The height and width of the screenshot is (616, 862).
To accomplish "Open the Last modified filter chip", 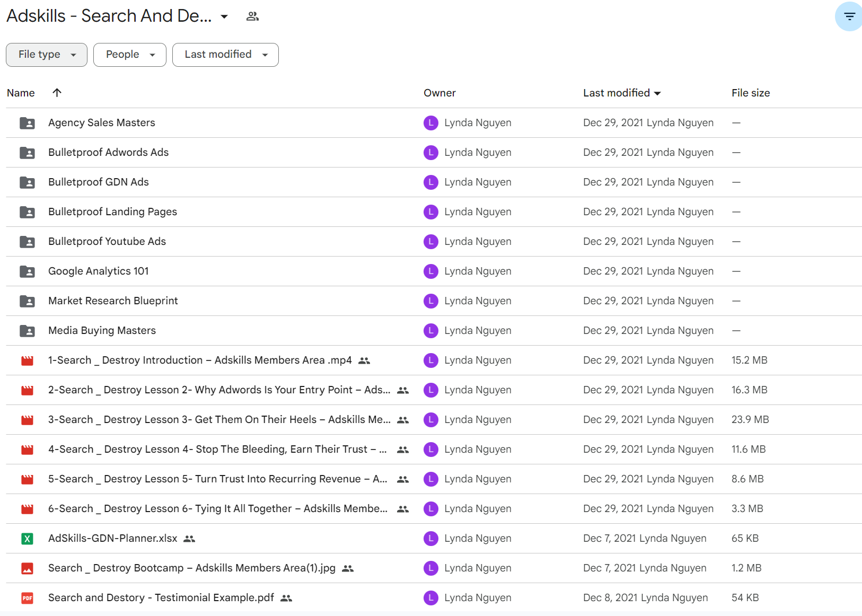I will [x=225, y=55].
